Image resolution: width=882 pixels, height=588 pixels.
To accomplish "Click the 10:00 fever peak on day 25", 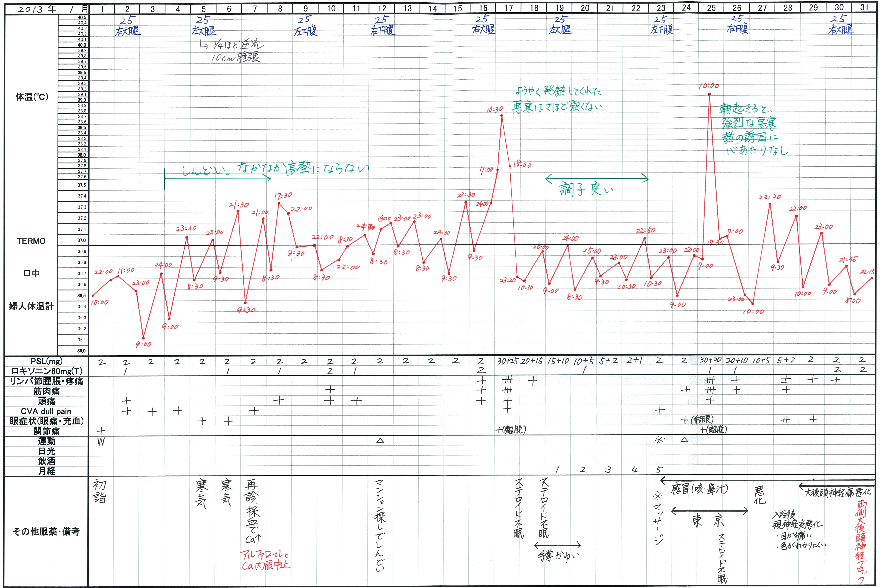I will click(709, 94).
